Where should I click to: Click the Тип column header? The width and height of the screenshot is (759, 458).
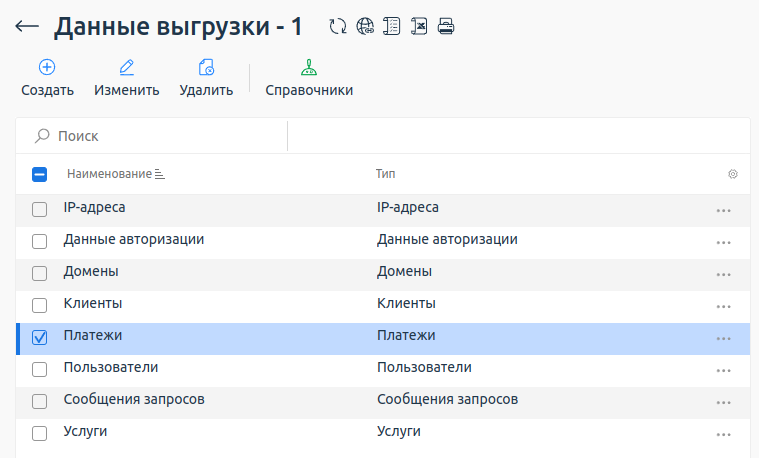[x=386, y=174]
